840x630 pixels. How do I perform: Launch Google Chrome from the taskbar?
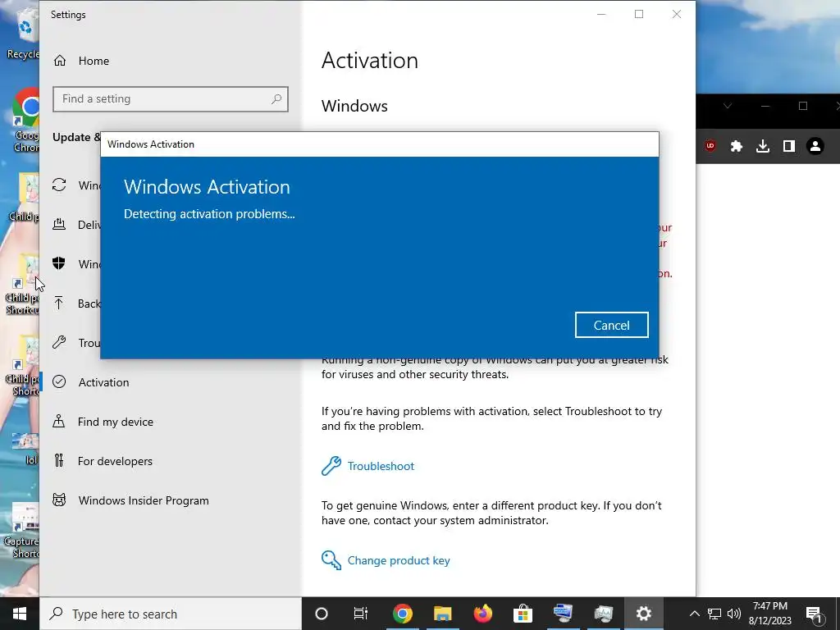[x=402, y=614]
